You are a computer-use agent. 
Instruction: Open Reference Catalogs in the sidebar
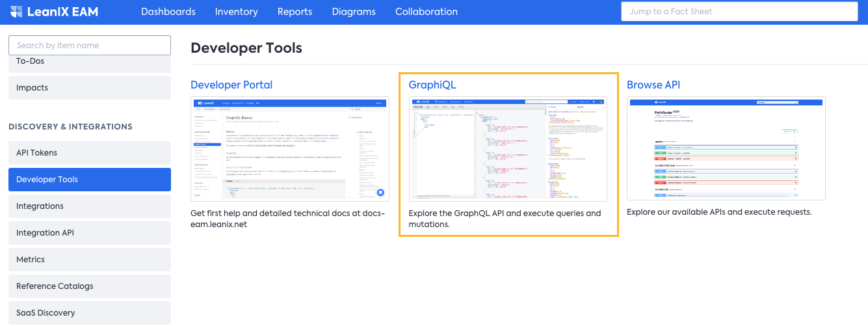(90, 286)
